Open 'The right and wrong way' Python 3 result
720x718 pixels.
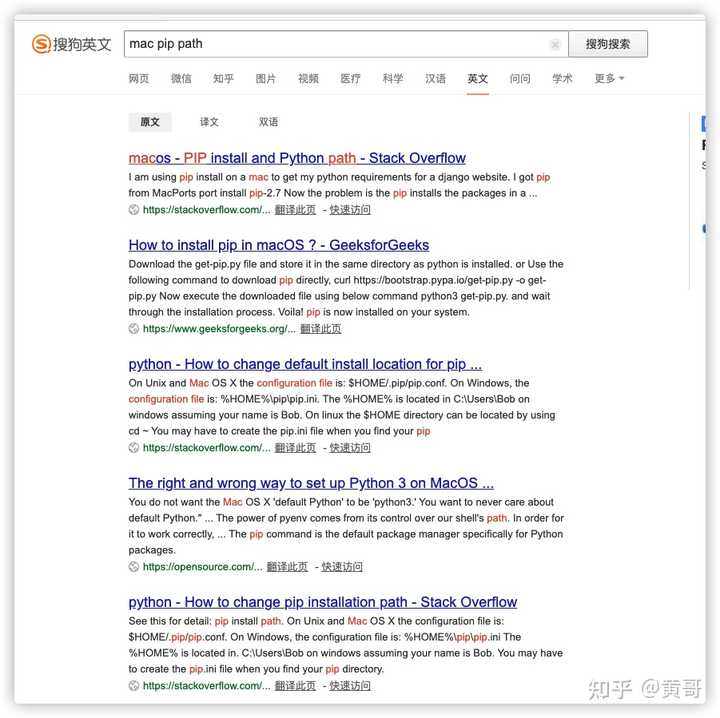coord(311,483)
